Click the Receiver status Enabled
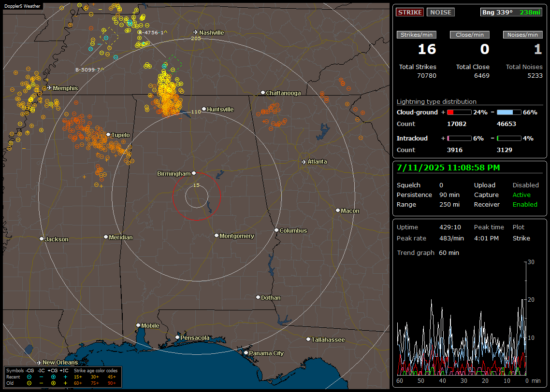550x392 pixels. [525, 205]
